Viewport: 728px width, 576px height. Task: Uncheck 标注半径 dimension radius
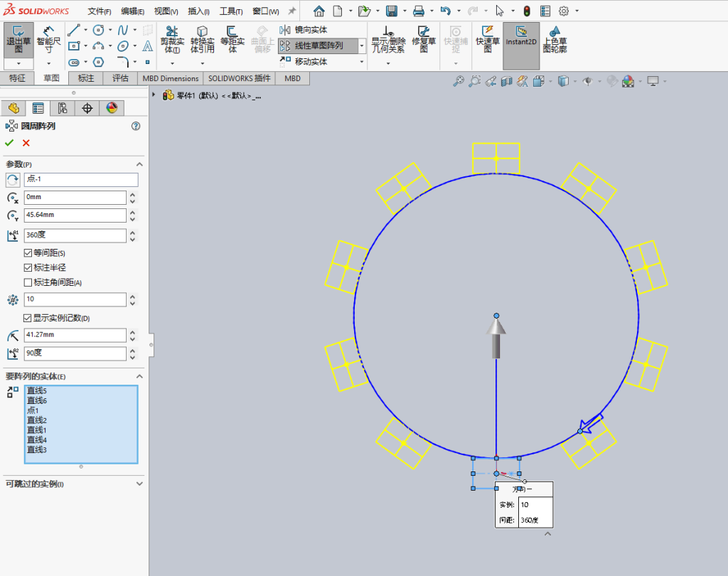(28, 268)
